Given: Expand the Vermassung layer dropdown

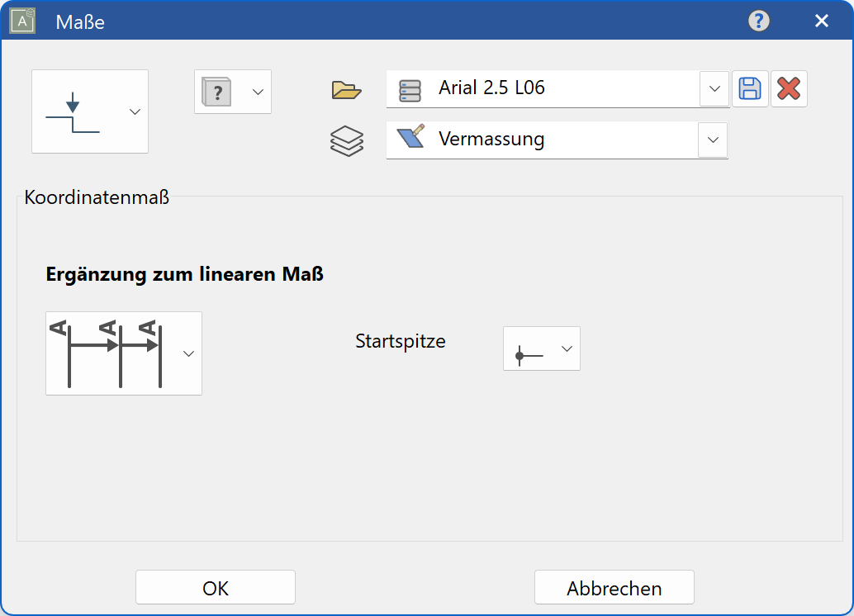Looking at the screenshot, I should click(712, 140).
